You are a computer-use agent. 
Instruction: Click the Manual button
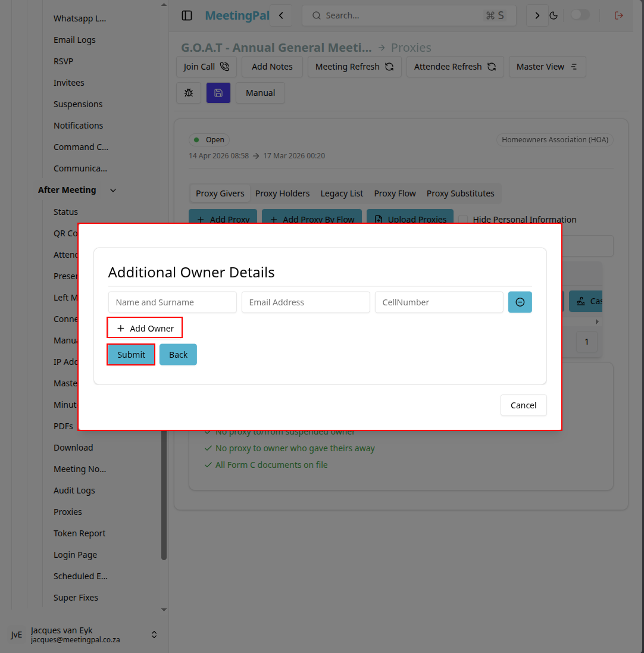260,92
